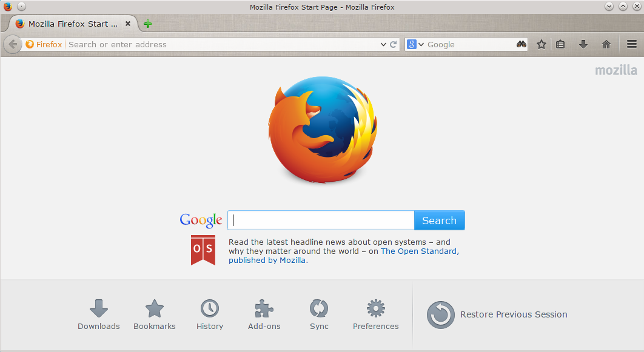
Task: Click the toolbar downloads arrow icon
Action: (583, 44)
